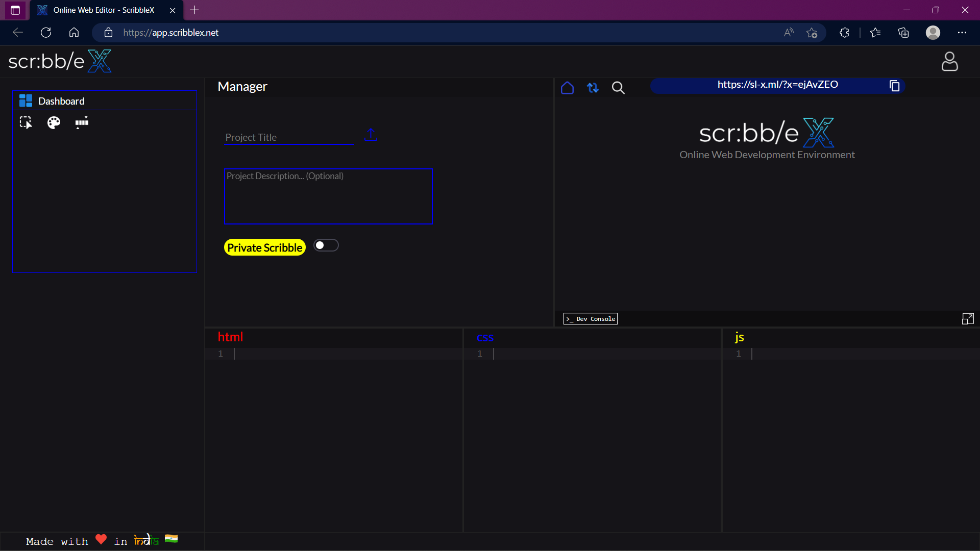980x551 pixels.
Task: Open the color palette theme icon
Action: point(54,122)
